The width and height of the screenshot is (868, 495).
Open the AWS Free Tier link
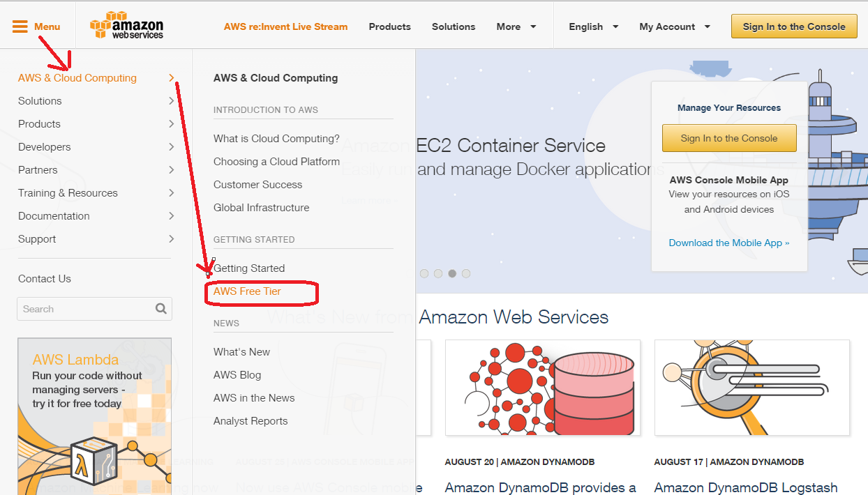click(247, 291)
